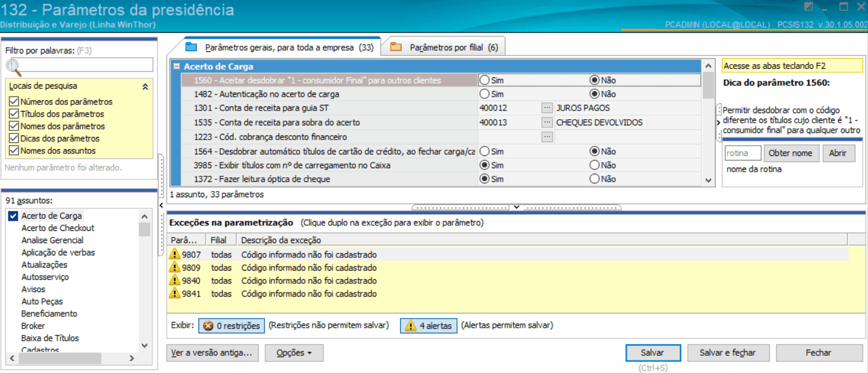Click warning icon for exception 9840
The image size is (868, 374).
(x=175, y=280)
